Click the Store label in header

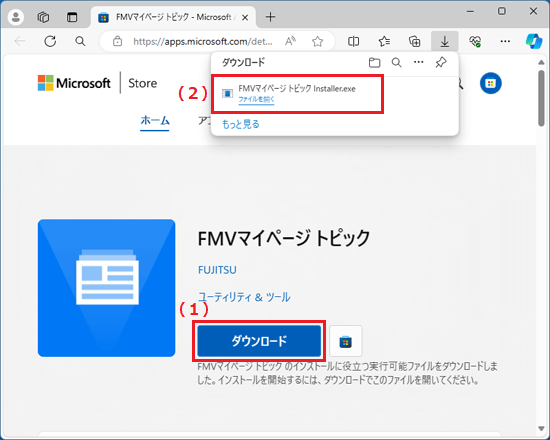point(142,83)
